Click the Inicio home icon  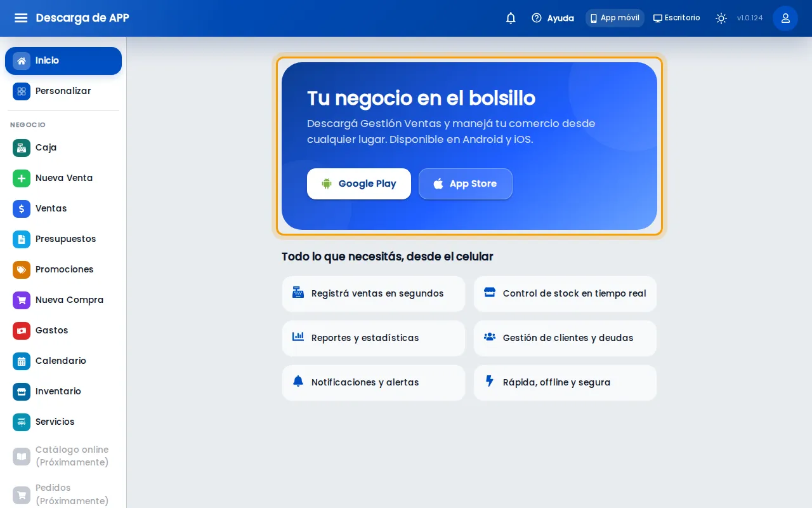tap(22, 61)
